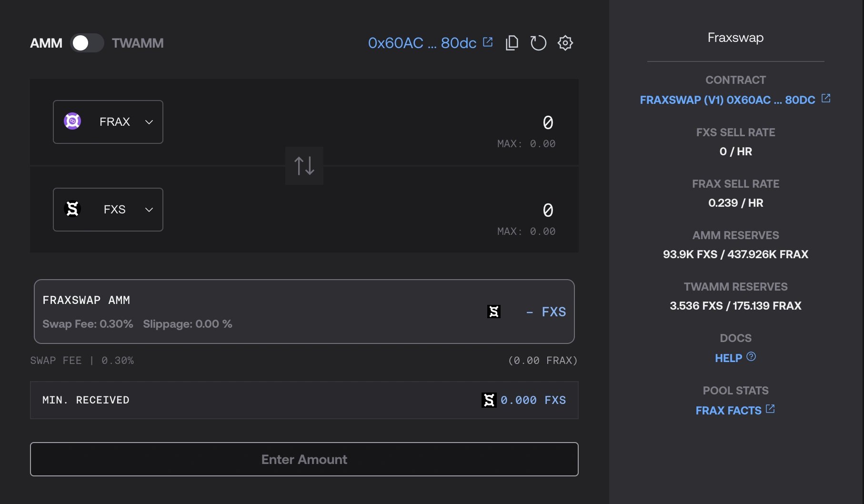Screen dimensions: 864x504
Task: Copy the contract address with the copy icon
Action: pos(512,43)
